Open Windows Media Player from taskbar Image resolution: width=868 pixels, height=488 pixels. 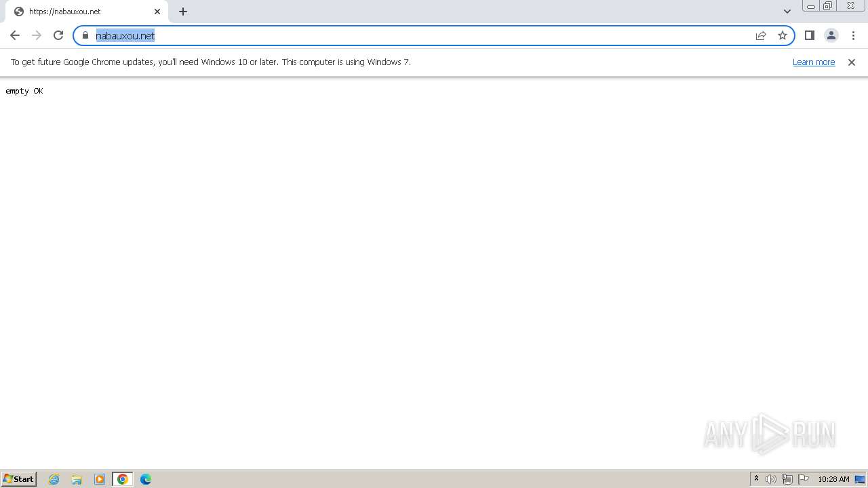click(100, 479)
